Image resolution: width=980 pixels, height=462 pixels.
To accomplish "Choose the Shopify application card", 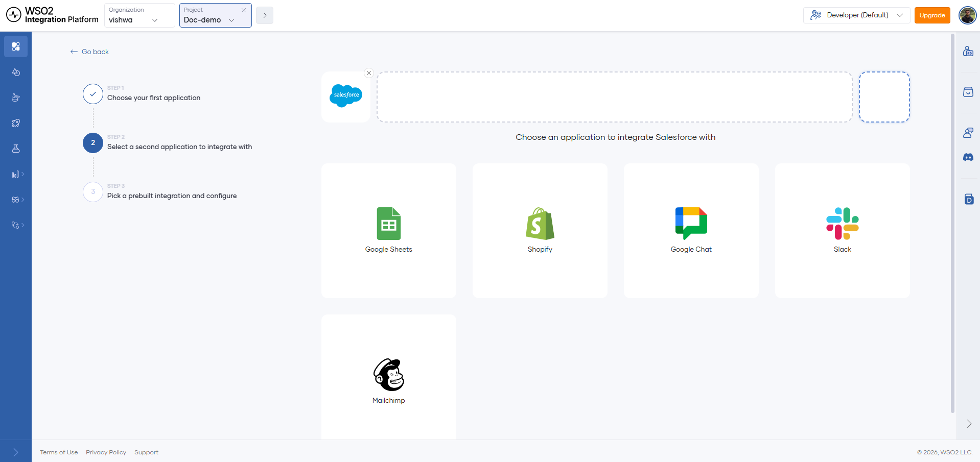I will click(x=540, y=231).
